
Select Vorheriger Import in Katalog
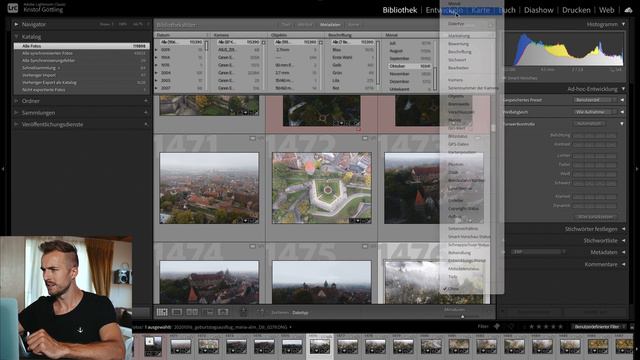click(82, 75)
